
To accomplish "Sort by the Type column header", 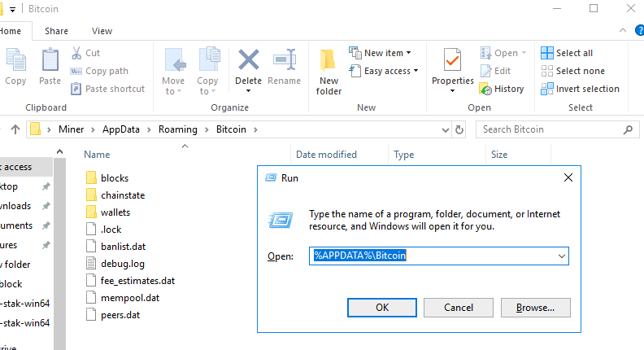I will [404, 155].
